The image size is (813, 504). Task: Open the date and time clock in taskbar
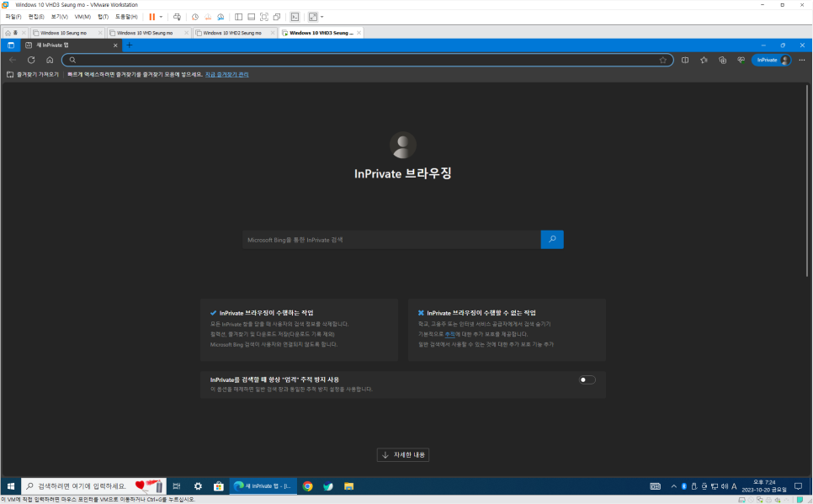764,486
